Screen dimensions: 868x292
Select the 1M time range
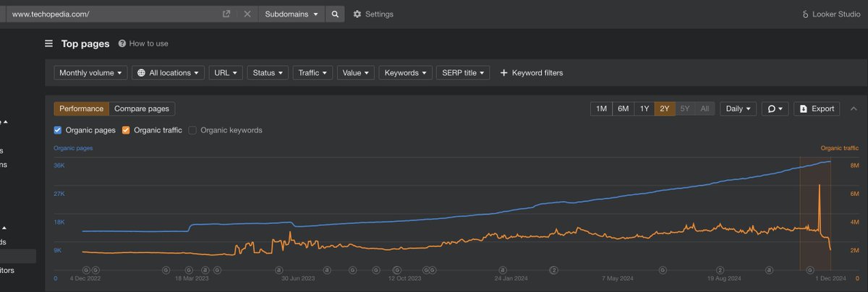(601, 108)
